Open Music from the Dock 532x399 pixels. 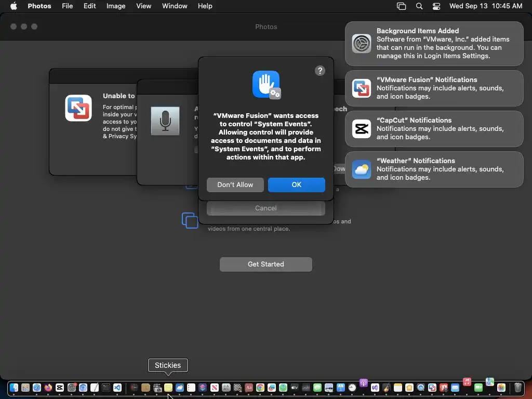pyautogui.click(x=467, y=382)
